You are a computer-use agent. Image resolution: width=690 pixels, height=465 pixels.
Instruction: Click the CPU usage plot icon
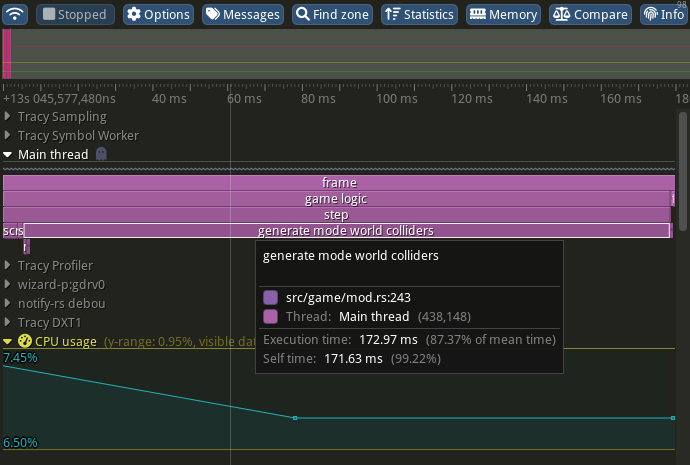(x=25, y=341)
